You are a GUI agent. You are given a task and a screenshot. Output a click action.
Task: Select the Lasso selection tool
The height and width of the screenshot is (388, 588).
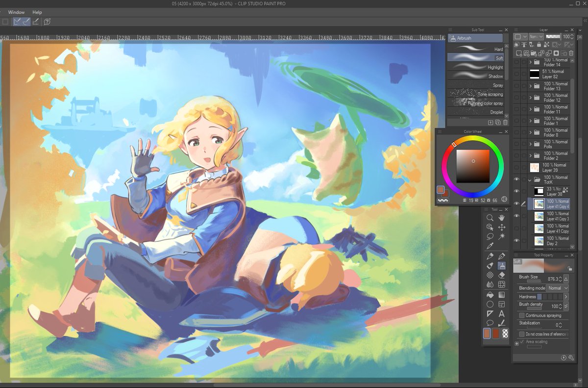pos(490,236)
